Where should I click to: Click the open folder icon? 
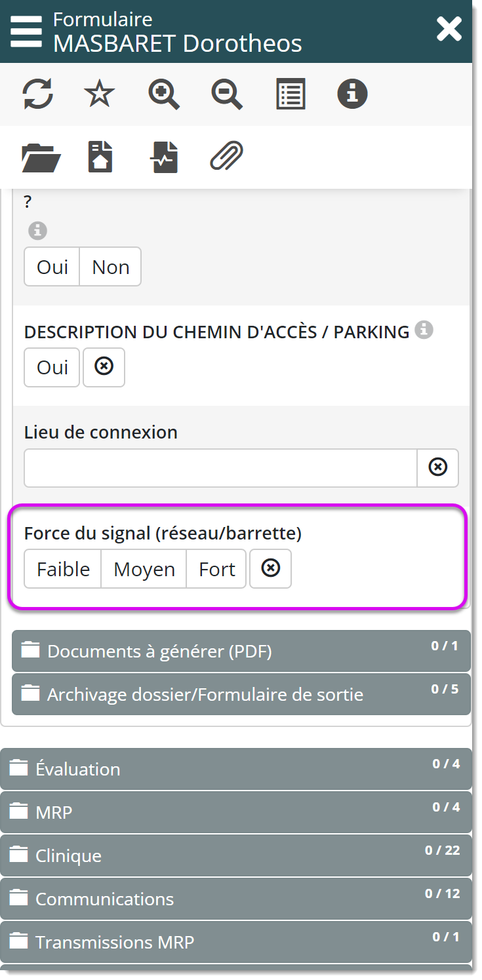coord(41,157)
